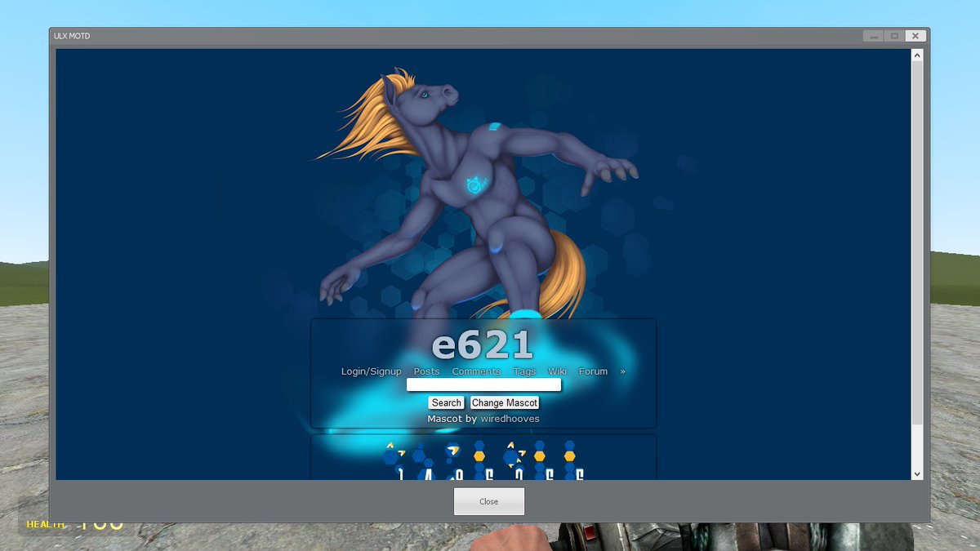Image resolution: width=980 pixels, height=551 pixels.
Task: Expand more navigation links with »
Action: coord(622,371)
